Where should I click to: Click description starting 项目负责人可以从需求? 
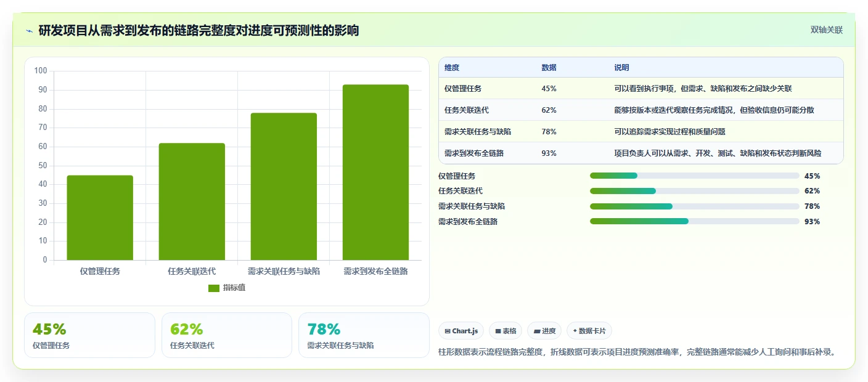coord(718,153)
